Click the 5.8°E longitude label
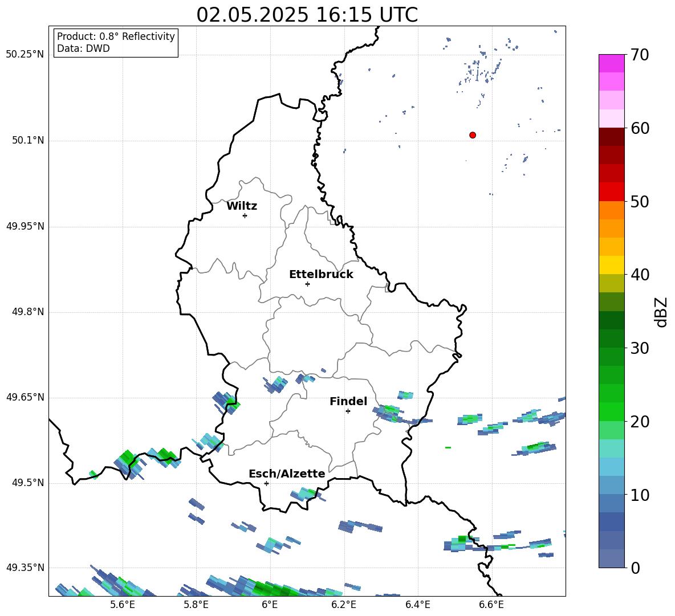This screenshot has height=616, width=675. [196, 605]
